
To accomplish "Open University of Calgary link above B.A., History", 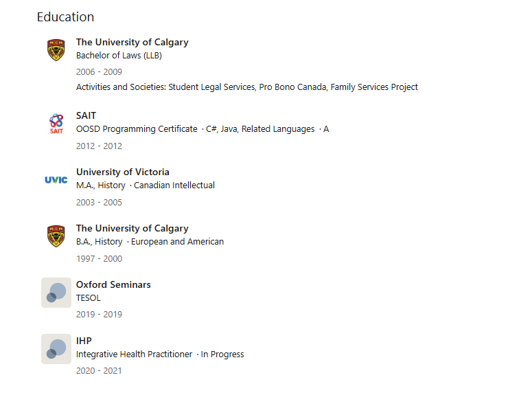I will 132,228.
